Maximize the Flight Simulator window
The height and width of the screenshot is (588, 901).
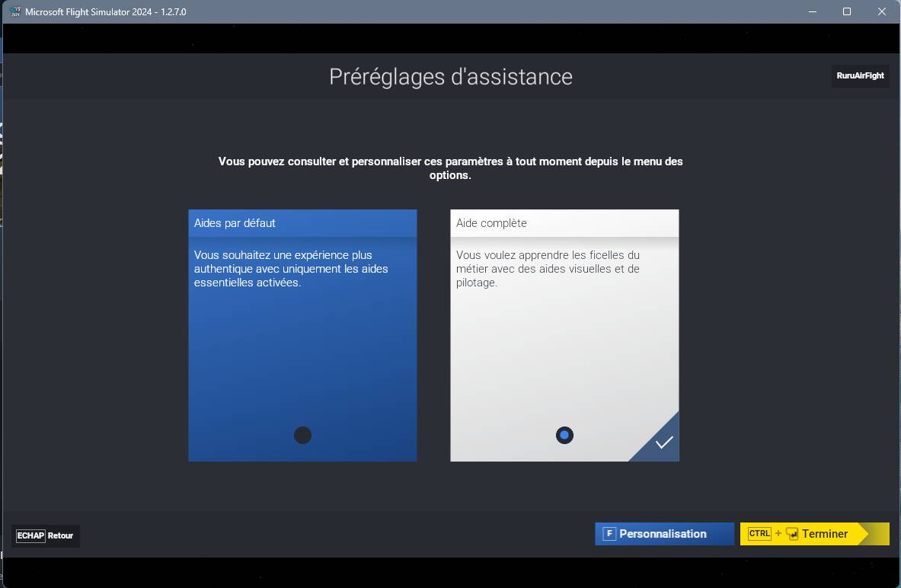847,11
